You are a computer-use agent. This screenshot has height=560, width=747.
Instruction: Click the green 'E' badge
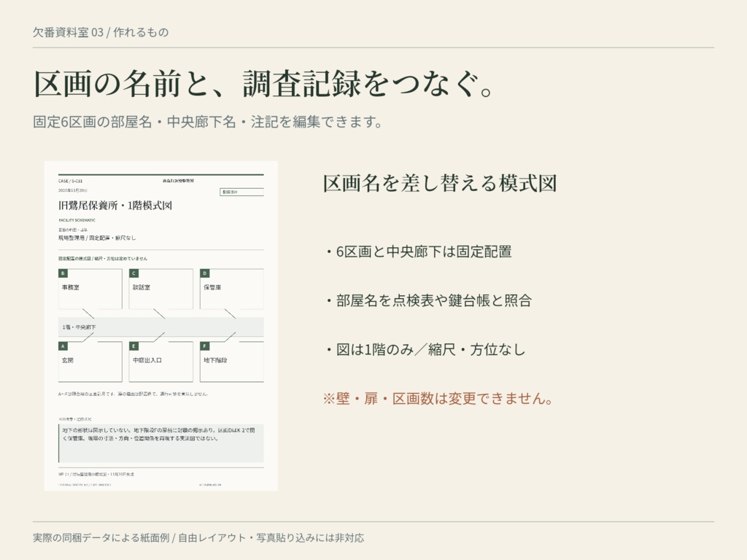click(134, 346)
